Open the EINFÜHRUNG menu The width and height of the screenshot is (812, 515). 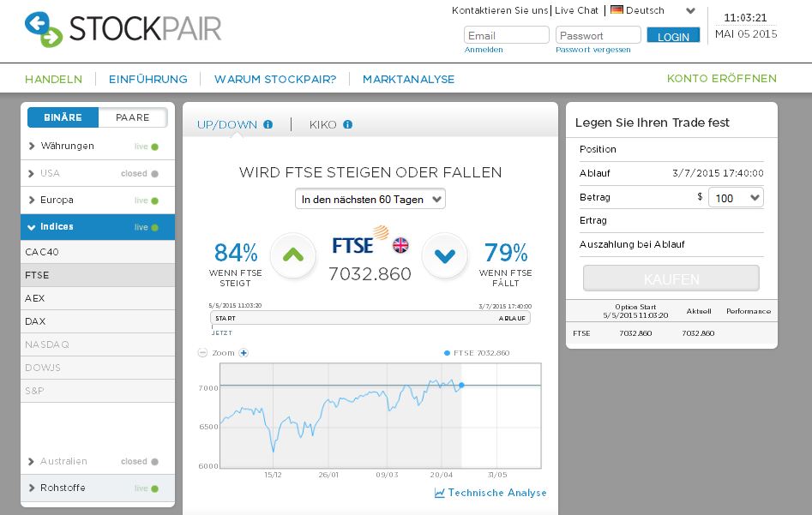click(148, 79)
